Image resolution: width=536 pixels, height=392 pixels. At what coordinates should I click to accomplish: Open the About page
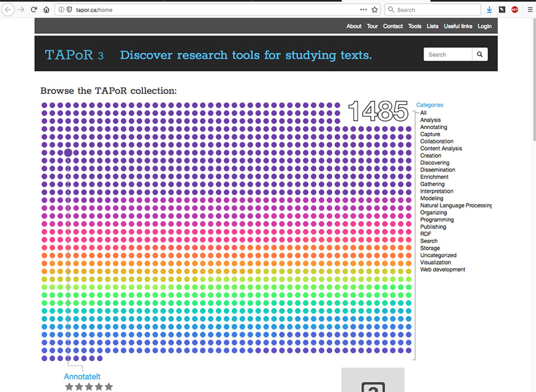(354, 26)
